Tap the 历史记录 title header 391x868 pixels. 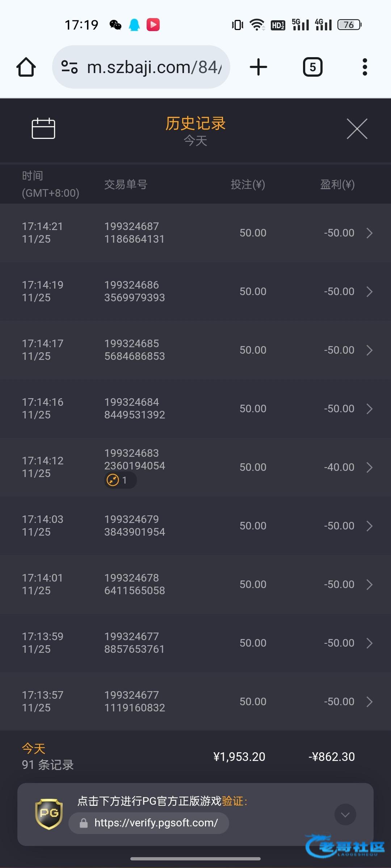pos(195,124)
